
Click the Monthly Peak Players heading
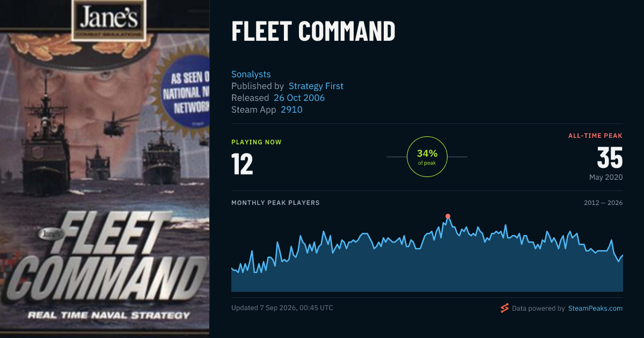(275, 203)
